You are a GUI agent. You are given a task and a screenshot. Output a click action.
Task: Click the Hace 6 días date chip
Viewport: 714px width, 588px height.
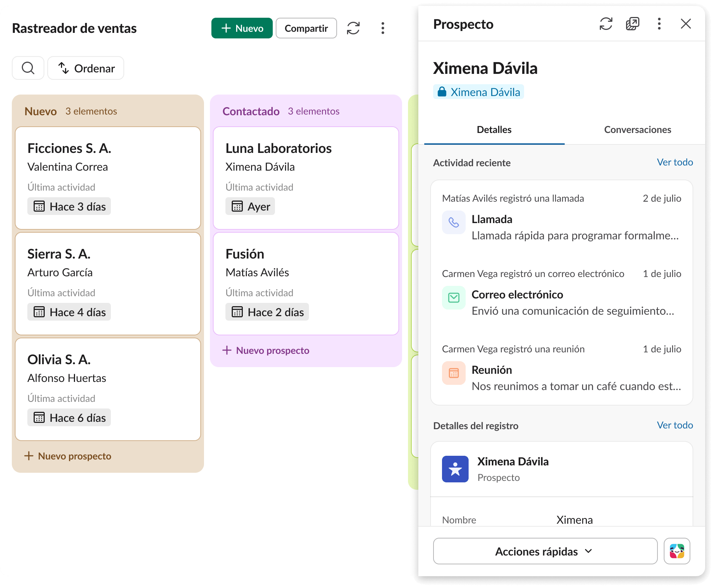click(69, 417)
